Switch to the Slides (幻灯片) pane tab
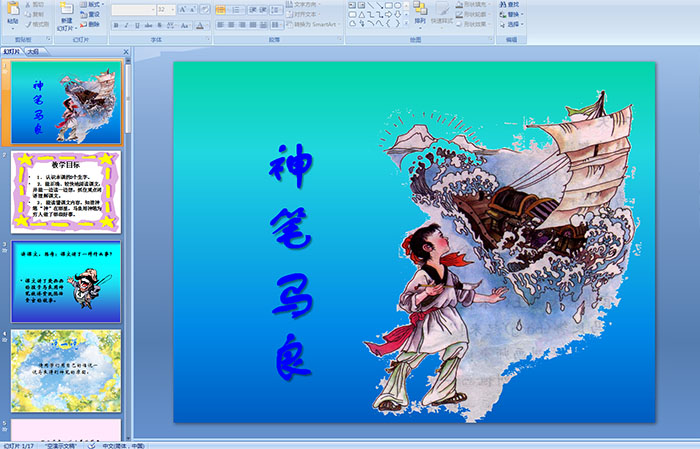The height and width of the screenshot is (449, 700). (x=12, y=52)
